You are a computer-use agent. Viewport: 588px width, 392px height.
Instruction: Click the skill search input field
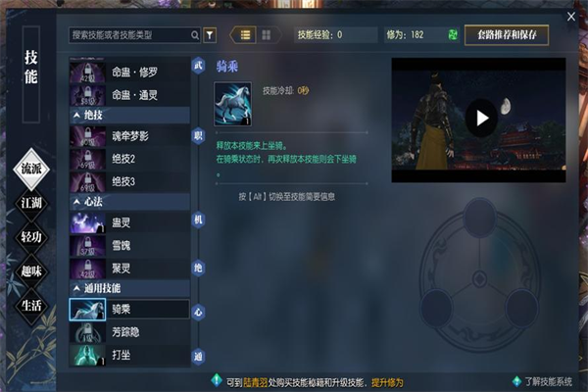pyautogui.click(x=130, y=35)
